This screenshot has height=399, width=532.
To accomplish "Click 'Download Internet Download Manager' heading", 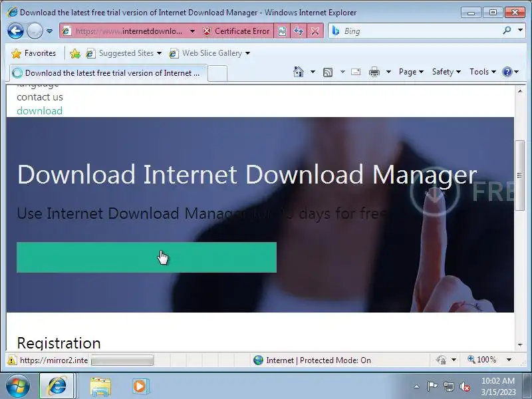I will [247, 174].
